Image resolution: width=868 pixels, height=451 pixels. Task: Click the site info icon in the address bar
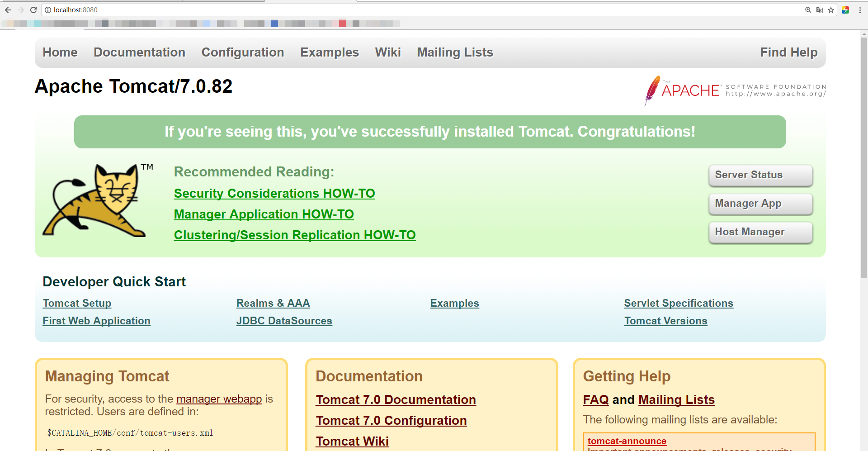tap(48, 10)
